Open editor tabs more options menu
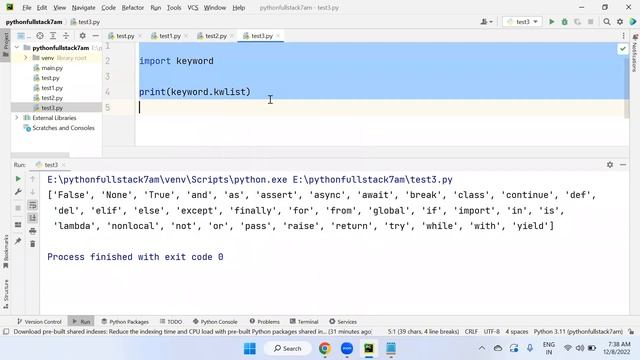This screenshot has height=360, width=640. click(623, 36)
